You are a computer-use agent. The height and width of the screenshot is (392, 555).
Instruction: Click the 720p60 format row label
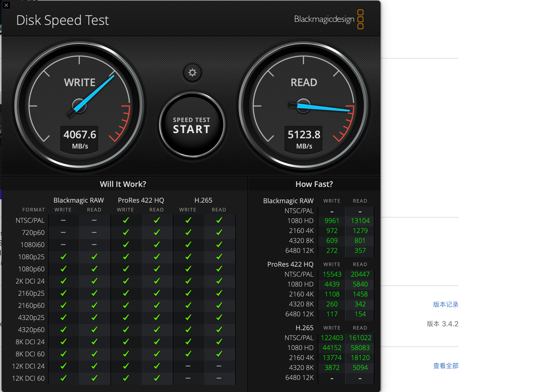point(33,232)
